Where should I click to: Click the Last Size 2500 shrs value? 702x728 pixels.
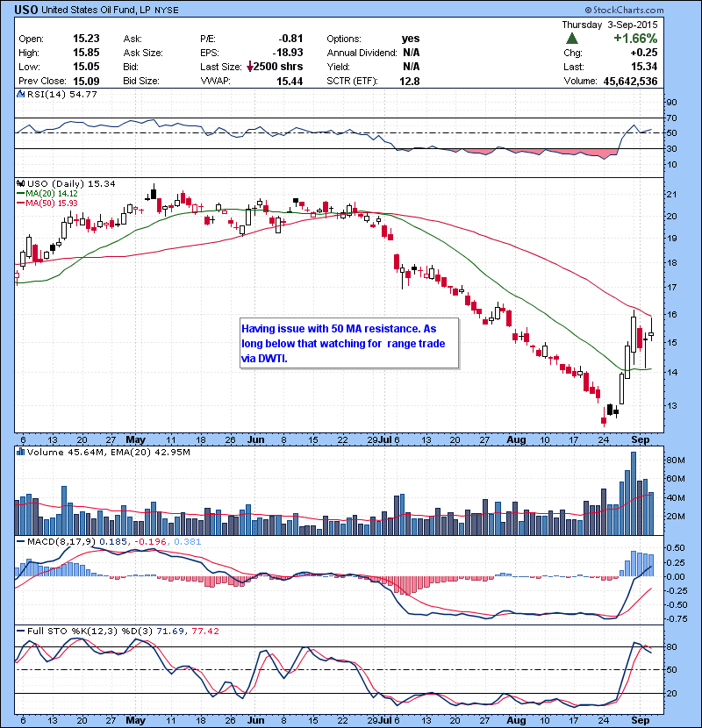[x=278, y=67]
